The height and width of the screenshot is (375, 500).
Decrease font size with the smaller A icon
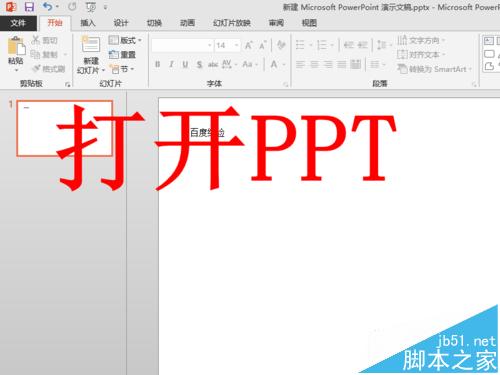[263, 45]
